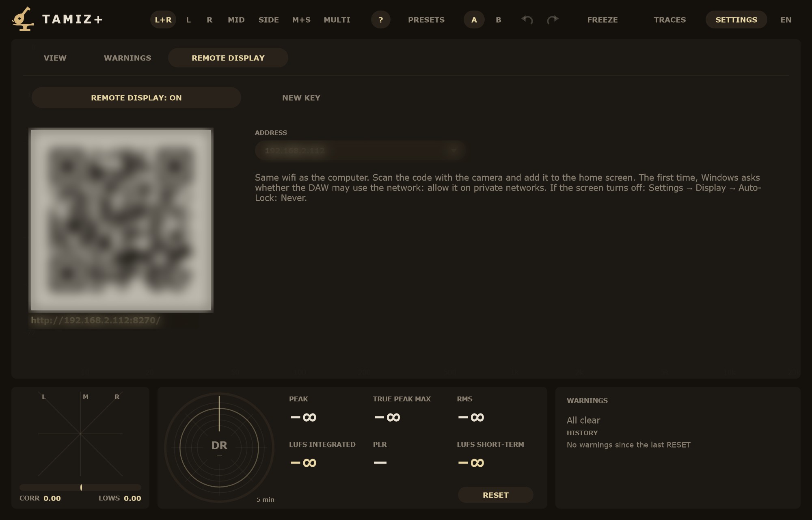Screen dimensions: 812x520
Task: Generate a NEW KEY
Action: [x=301, y=97]
